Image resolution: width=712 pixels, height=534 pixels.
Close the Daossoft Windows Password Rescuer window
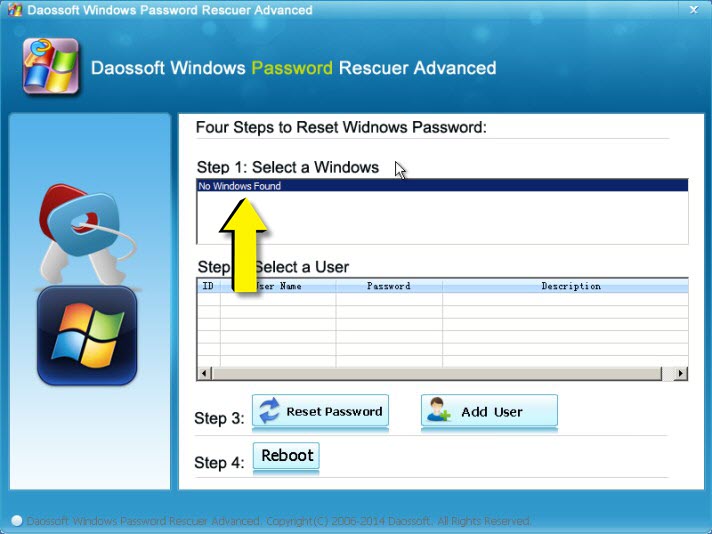pyautogui.click(x=694, y=10)
